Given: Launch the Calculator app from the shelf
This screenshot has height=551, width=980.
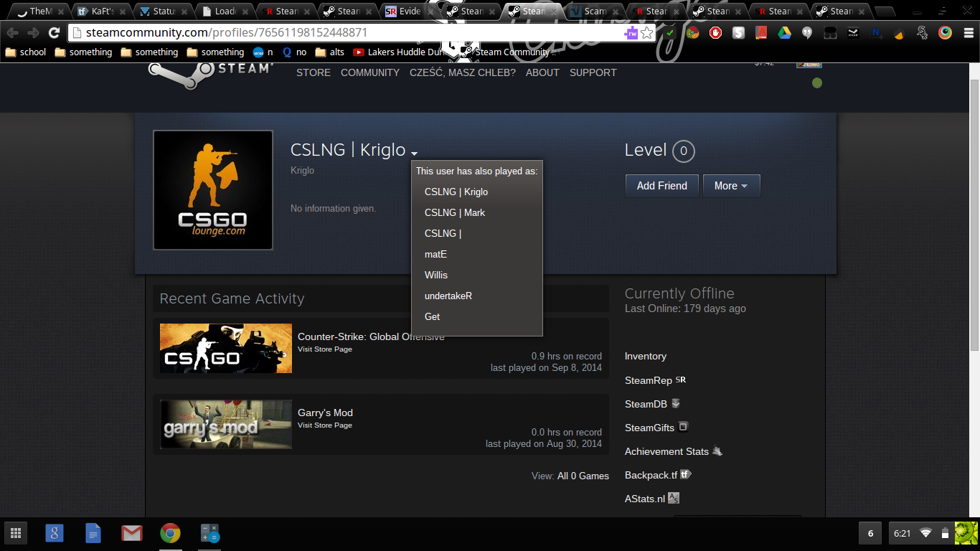Looking at the screenshot, I should [x=209, y=533].
